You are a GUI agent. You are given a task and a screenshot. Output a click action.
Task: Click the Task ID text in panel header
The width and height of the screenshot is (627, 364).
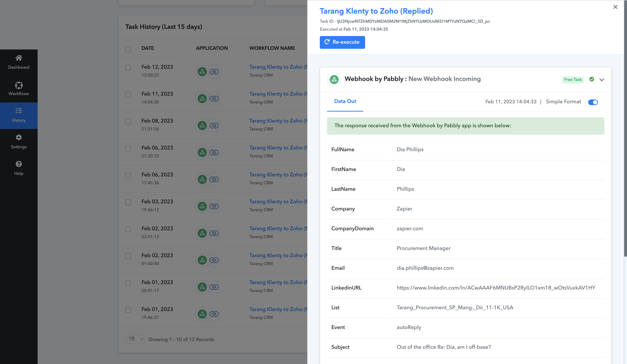click(405, 21)
